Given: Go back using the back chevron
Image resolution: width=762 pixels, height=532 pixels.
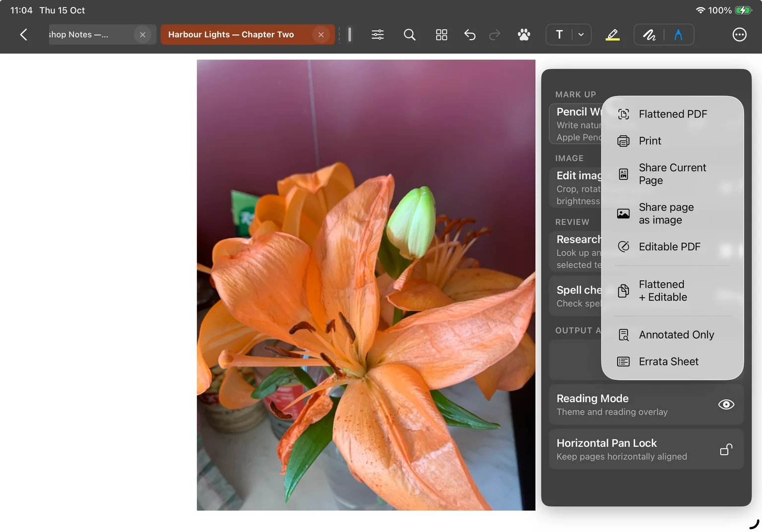Looking at the screenshot, I should pos(23,35).
